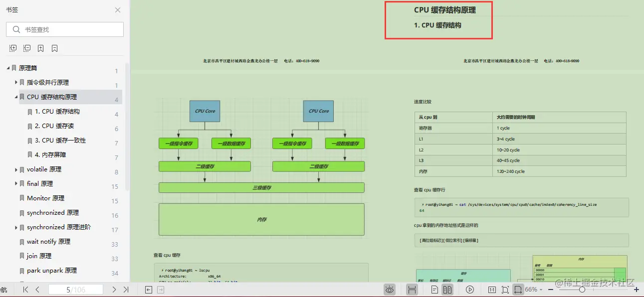
Task: Click the expand all bookmarks icon
Action: (x=13, y=48)
